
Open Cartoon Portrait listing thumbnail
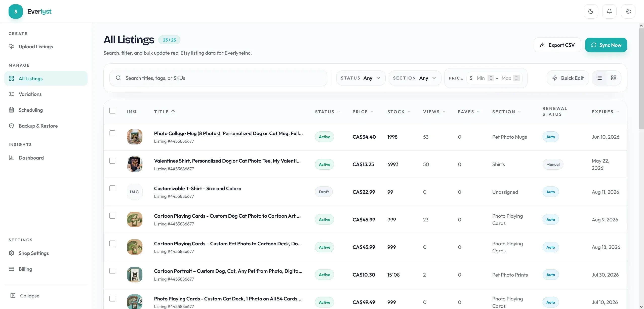135,275
